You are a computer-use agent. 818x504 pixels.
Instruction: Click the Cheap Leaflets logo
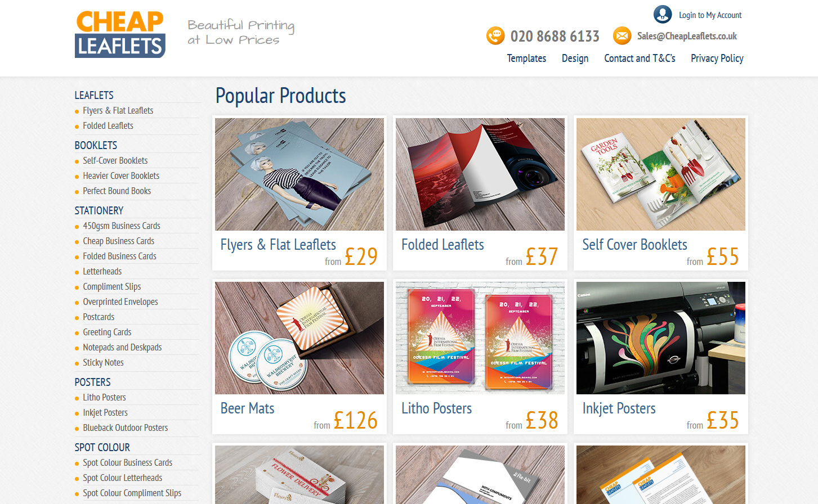[120, 34]
